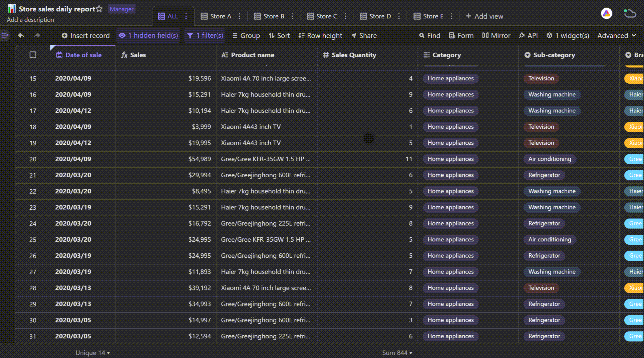
Task: Expand the Advanced dropdown
Action: pyautogui.click(x=617, y=35)
